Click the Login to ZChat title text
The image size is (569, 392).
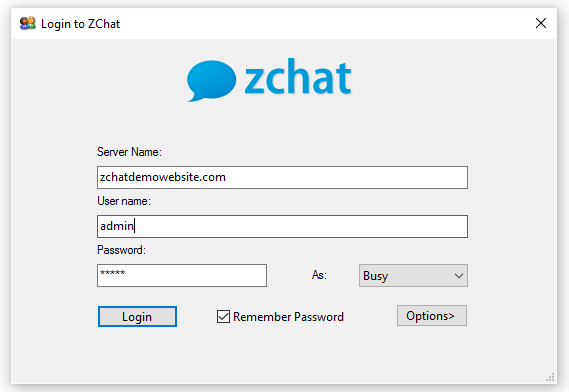coord(81,24)
